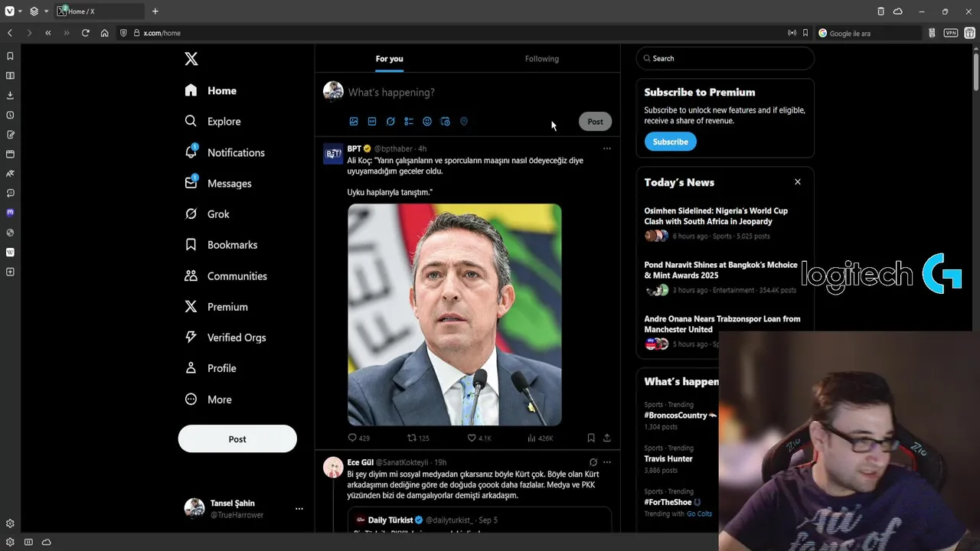This screenshot has height=551, width=980.
Task: Open Wikipedia web panel in sidebar
Action: click(x=10, y=252)
